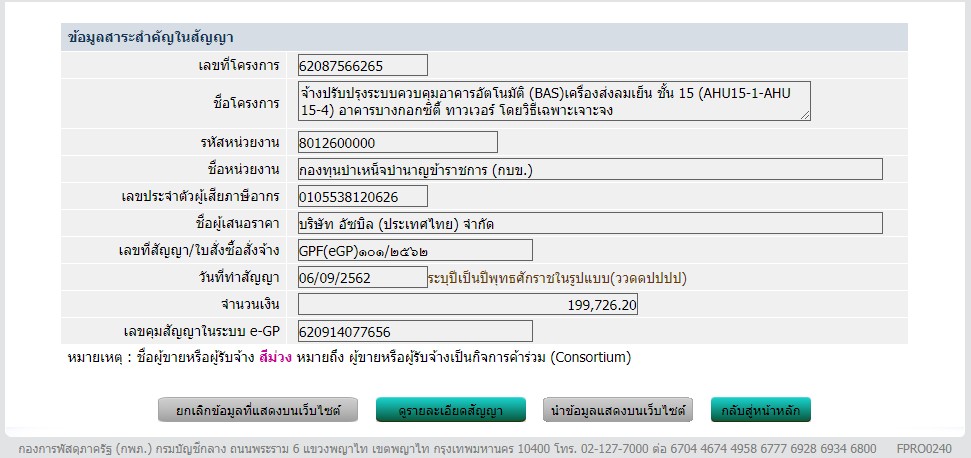Return home via กลับสู่หน้าหลัก button
This screenshot has height=458, width=971.
click(760, 410)
